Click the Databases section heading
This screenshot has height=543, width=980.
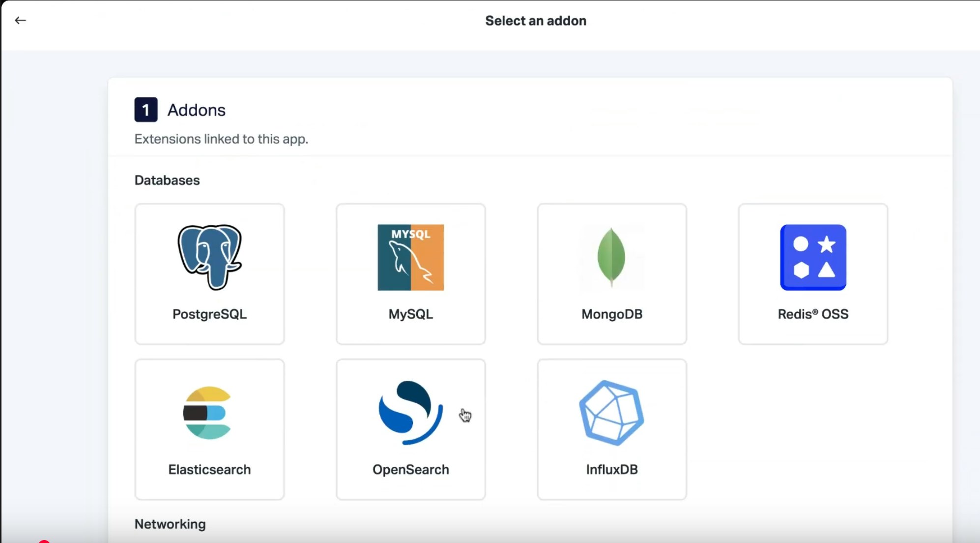coord(167,180)
